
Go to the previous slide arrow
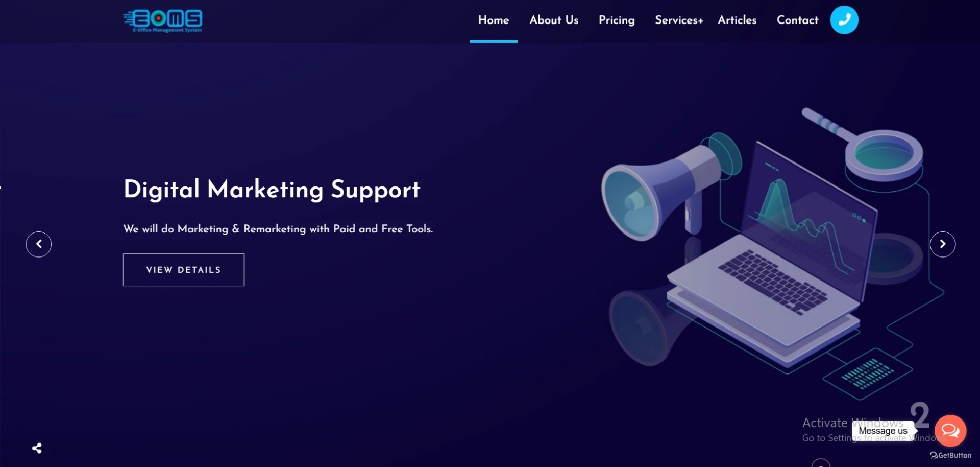39,244
